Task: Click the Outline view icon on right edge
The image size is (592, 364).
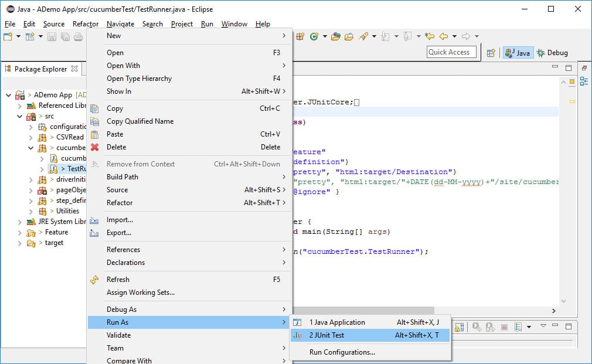Action: 584,81
